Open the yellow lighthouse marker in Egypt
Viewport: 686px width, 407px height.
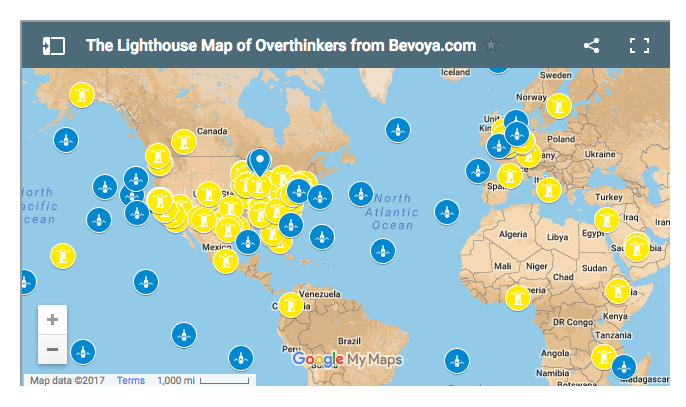606,220
